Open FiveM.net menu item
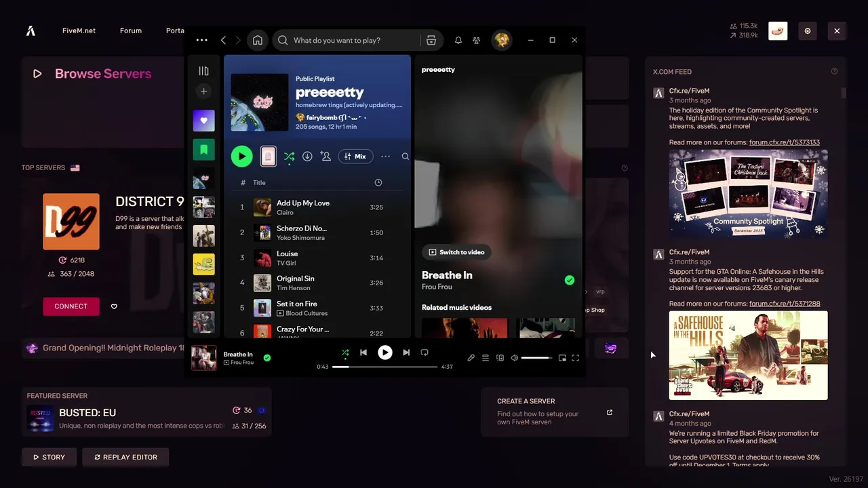 pyautogui.click(x=79, y=30)
